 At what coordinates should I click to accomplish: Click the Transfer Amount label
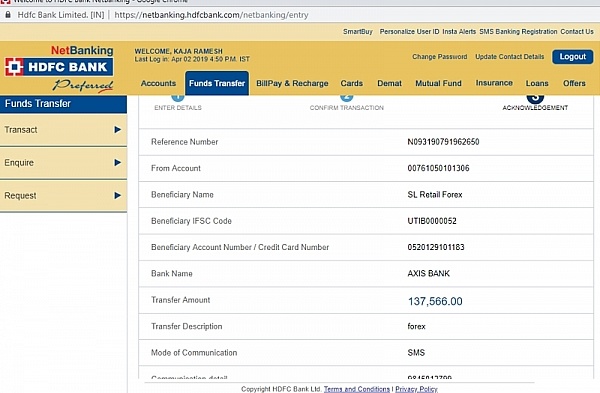pyautogui.click(x=181, y=300)
